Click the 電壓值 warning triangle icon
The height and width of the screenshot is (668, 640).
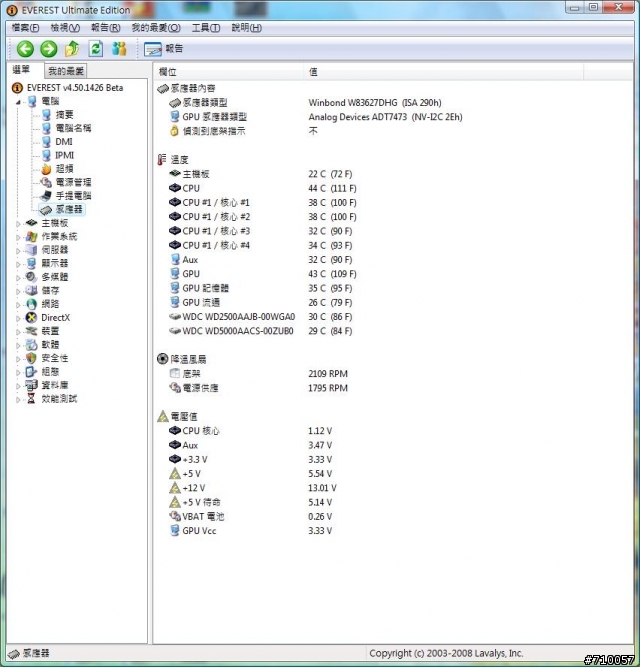163,416
